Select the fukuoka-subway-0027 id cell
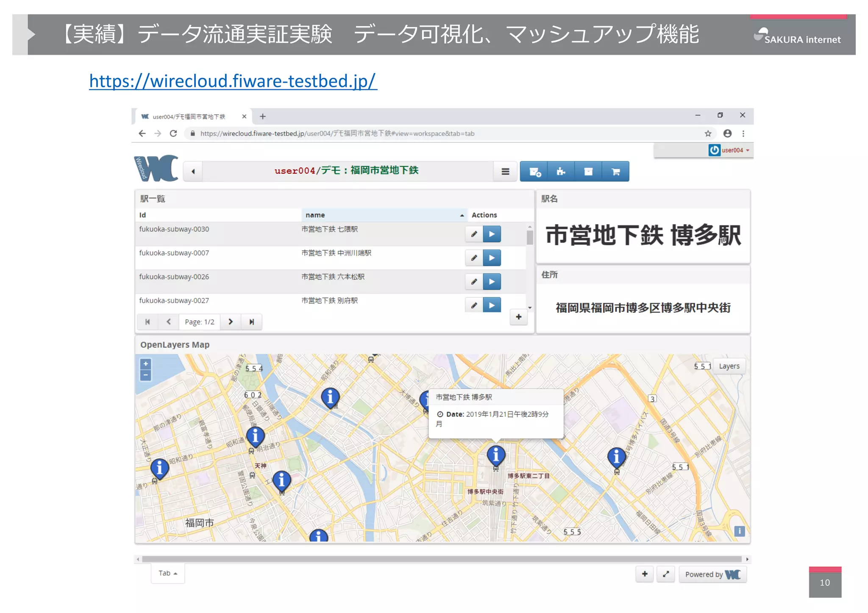The image size is (868, 613). coord(174,300)
